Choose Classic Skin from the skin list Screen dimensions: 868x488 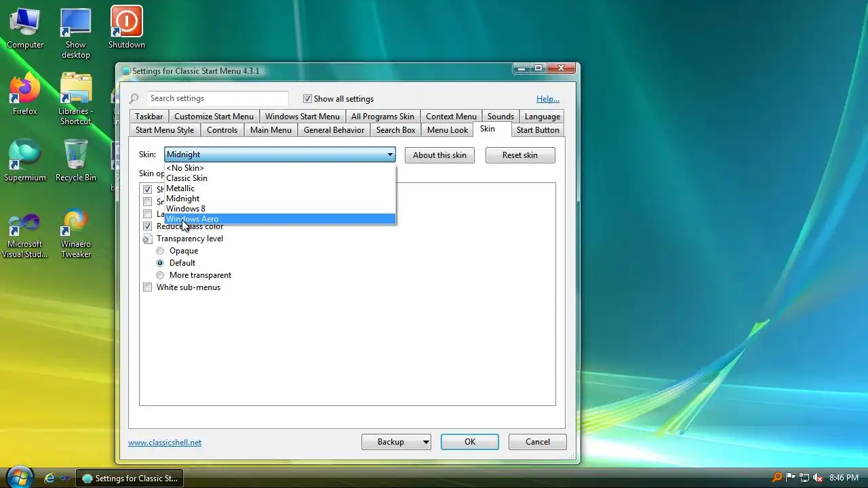280,178
